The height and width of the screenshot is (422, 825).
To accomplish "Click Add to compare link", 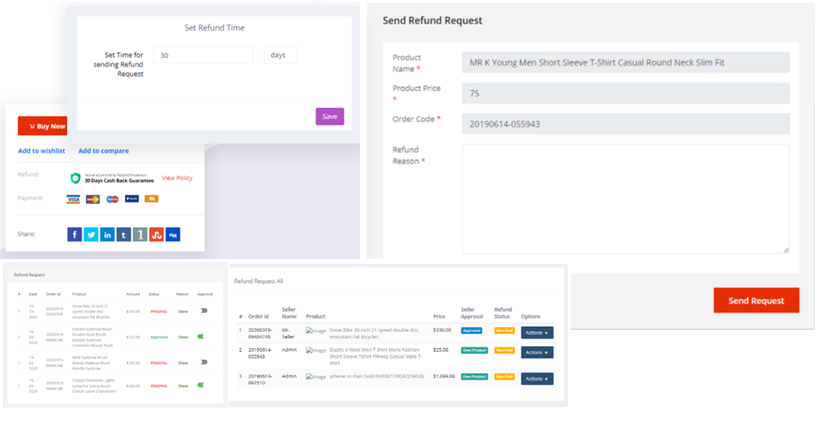I will [103, 151].
